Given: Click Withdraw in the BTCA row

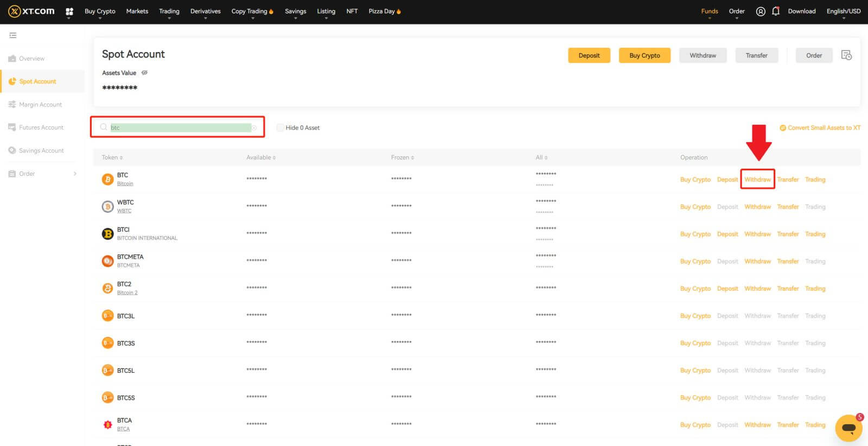Looking at the screenshot, I should [757, 425].
